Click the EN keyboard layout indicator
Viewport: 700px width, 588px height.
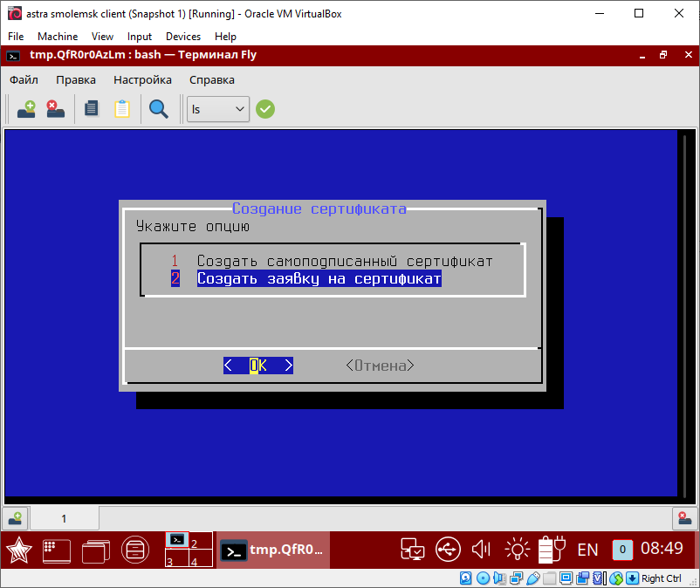coord(587,550)
